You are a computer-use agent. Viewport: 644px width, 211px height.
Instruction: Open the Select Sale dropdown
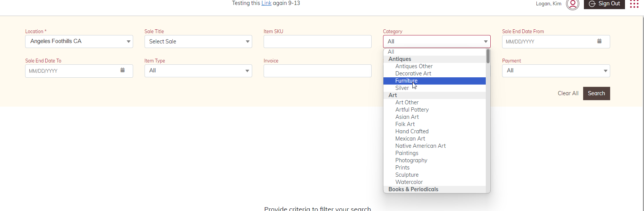[x=248, y=42]
